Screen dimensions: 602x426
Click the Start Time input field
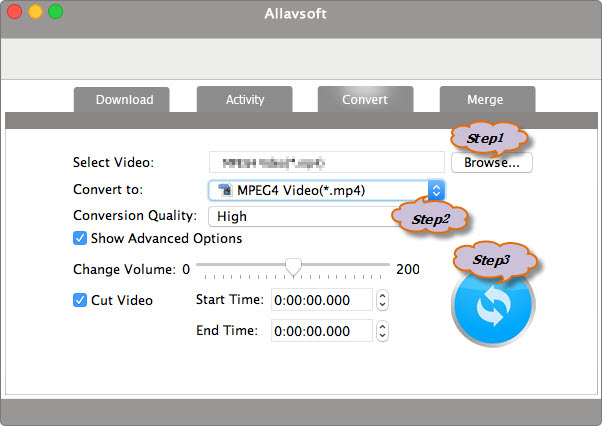(x=322, y=300)
